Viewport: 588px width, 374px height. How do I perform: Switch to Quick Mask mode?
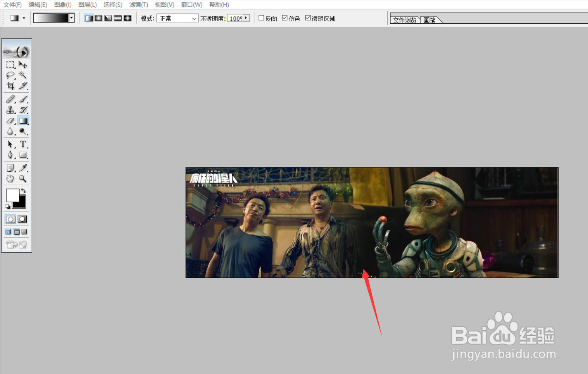[22, 219]
